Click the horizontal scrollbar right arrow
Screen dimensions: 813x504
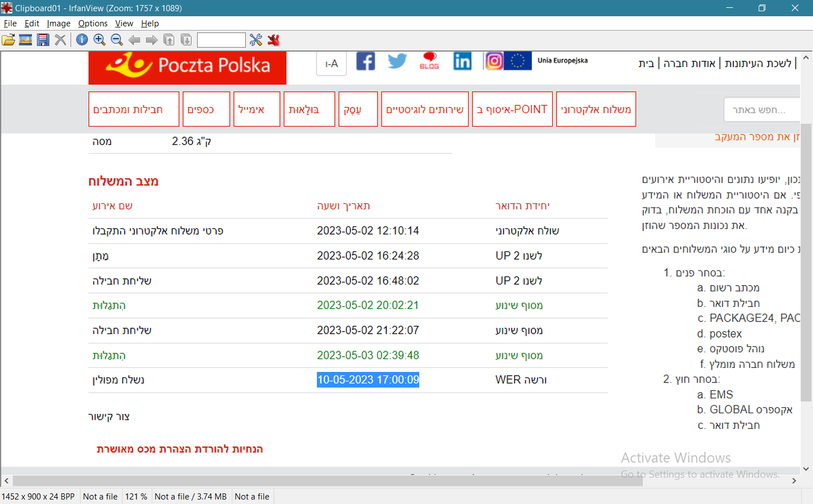tap(794, 480)
